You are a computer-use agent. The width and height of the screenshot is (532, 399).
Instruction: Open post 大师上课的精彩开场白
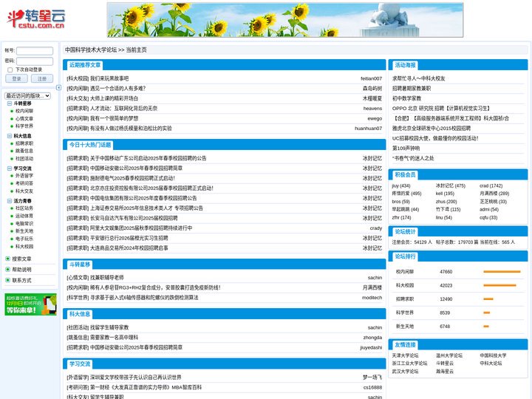114,98
